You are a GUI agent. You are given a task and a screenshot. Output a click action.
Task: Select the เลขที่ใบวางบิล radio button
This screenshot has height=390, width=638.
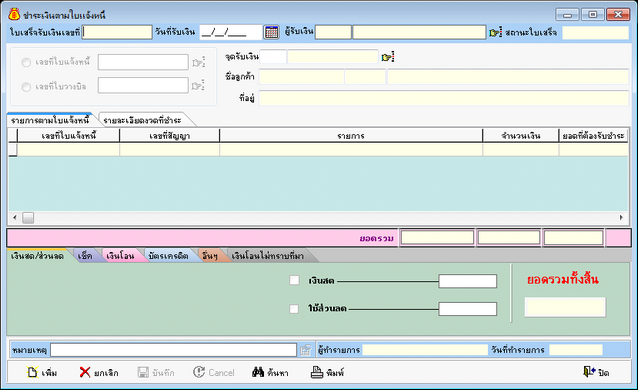[26, 87]
